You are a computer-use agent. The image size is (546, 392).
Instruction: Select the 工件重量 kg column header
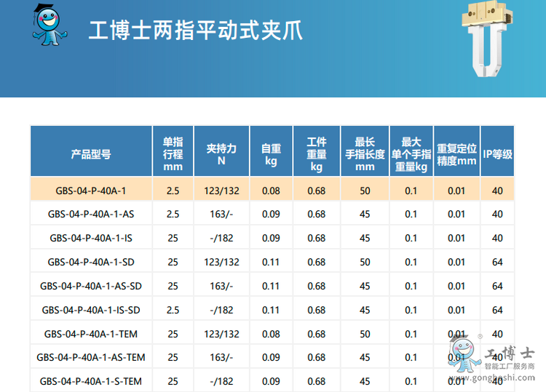point(317,154)
